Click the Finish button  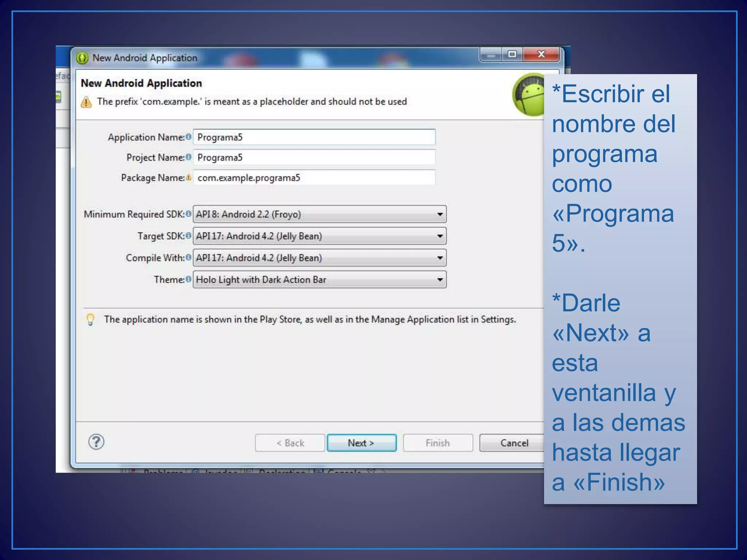pyautogui.click(x=438, y=443)
